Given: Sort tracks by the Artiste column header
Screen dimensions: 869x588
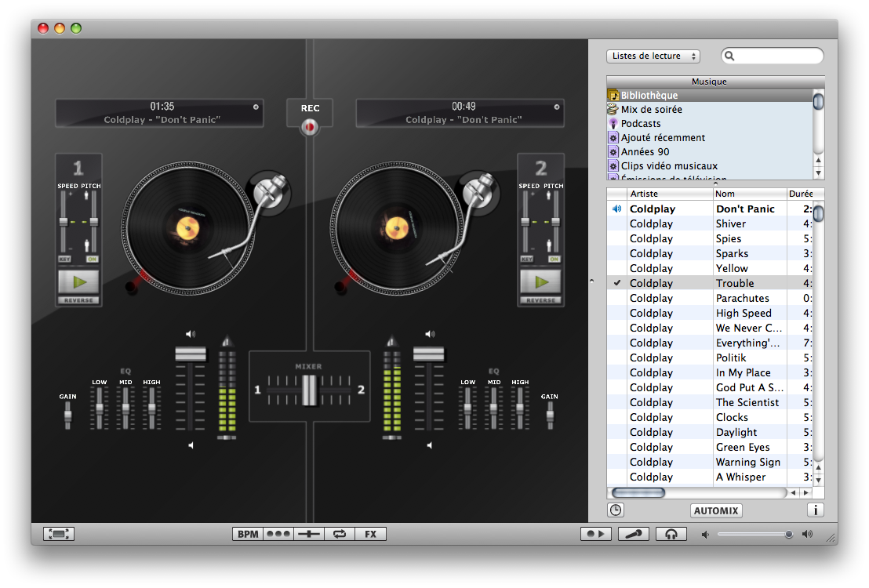Looking at the screenshot, I should 670,194.
